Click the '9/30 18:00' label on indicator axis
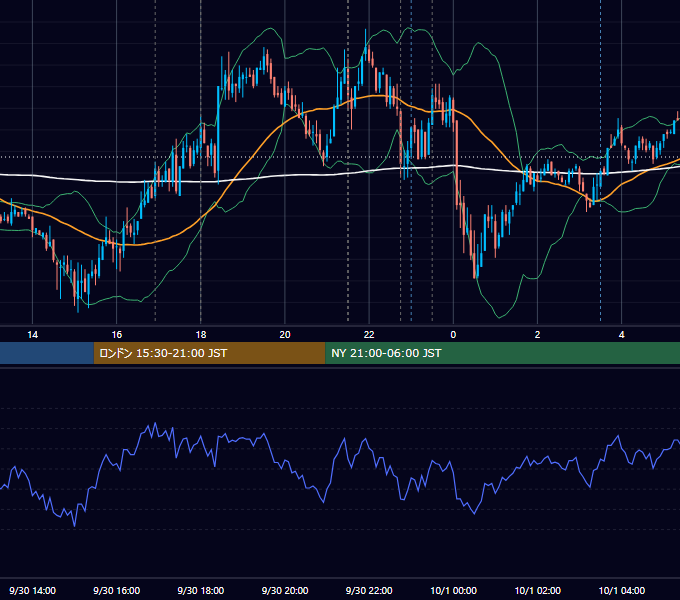 click(201, 590)
